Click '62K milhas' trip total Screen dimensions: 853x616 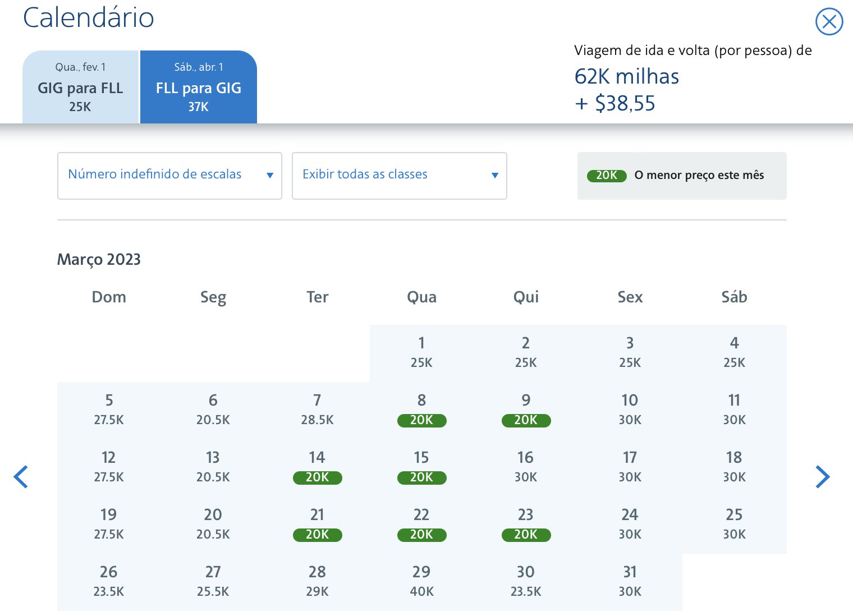pyautogui.click(x=627, y=77)
